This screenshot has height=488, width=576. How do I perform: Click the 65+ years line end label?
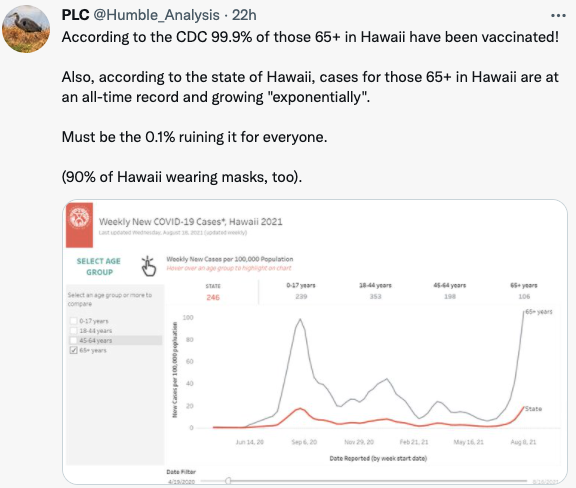pos(539,312)
